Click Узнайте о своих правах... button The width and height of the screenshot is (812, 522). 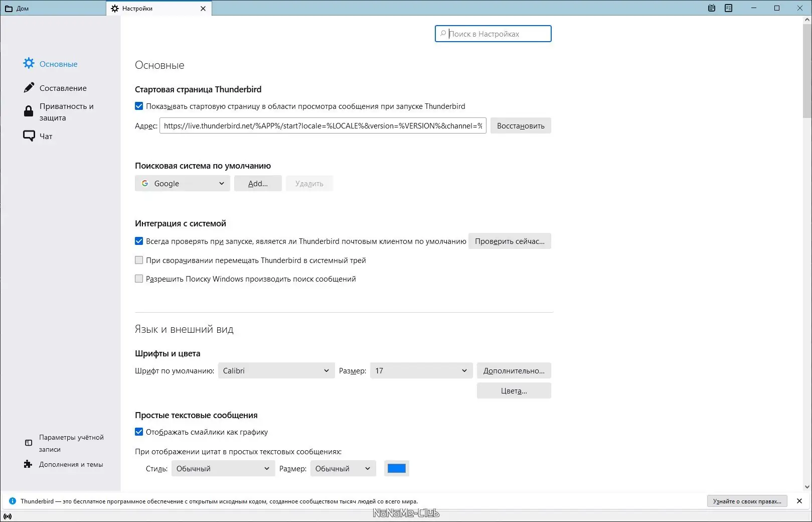tap(747, 501)
